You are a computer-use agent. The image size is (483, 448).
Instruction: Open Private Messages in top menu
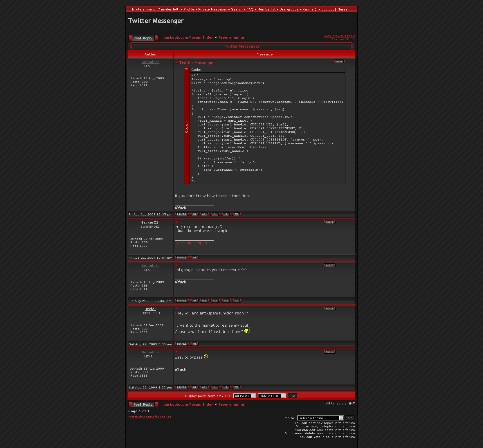tap(212, 9)
